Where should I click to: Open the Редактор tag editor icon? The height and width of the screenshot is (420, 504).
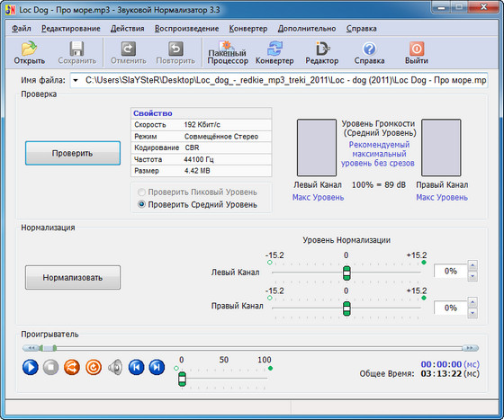tap(322, 53)
